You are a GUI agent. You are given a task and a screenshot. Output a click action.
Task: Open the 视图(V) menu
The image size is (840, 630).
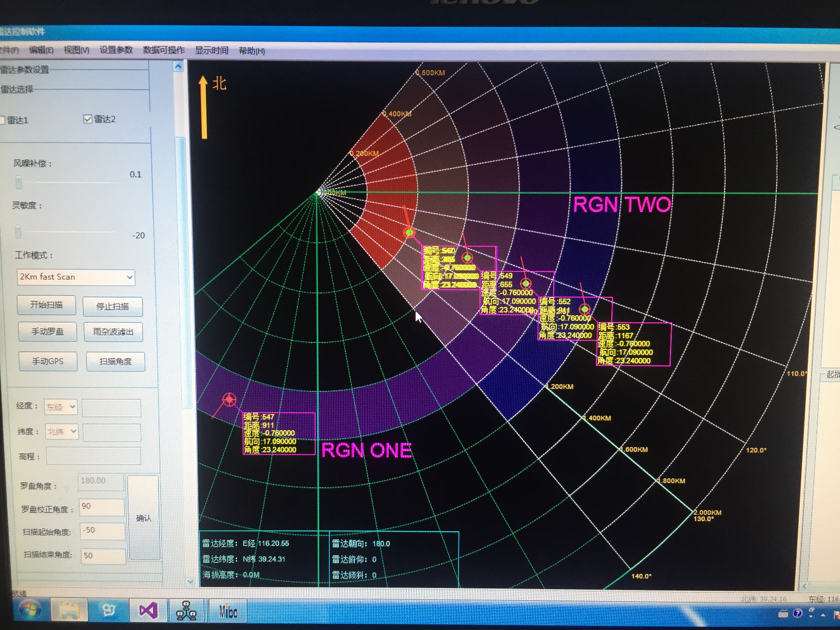76,50
